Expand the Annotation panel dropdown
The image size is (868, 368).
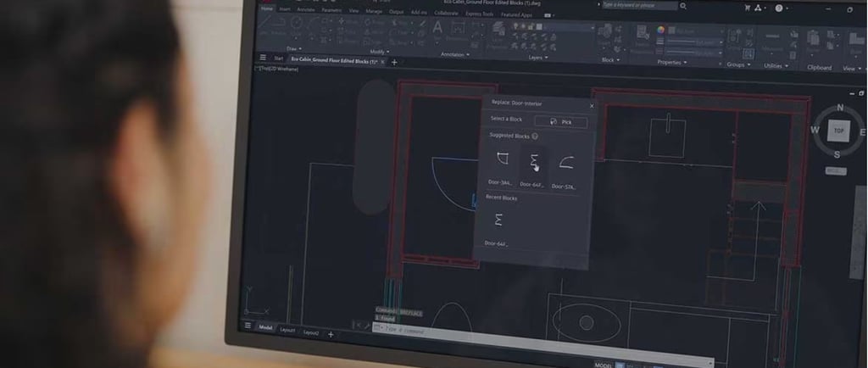point(455,54)
